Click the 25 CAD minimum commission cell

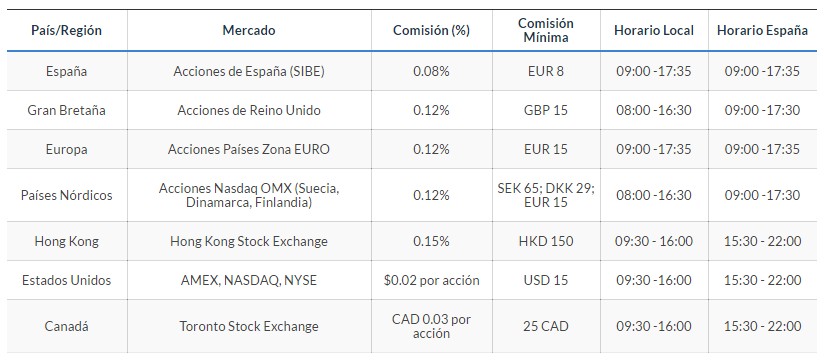point(546,326)
